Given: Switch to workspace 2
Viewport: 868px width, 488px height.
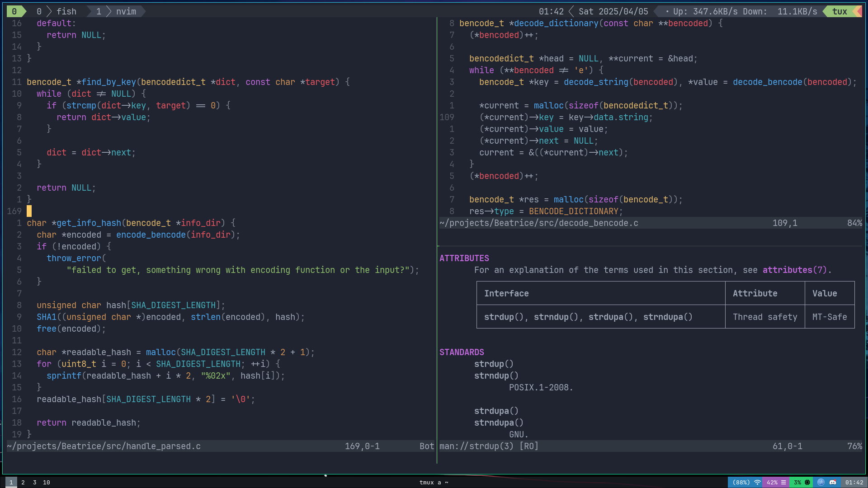Looking at the screenshot, I should [23, 483].
